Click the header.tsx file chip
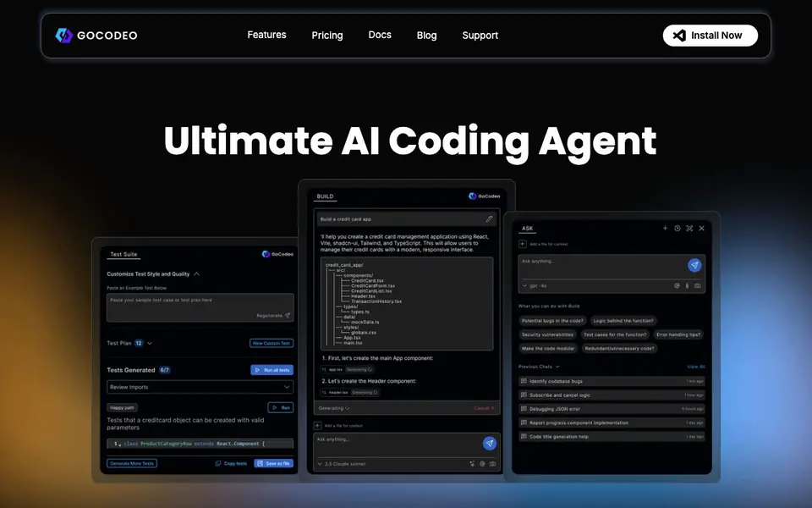 pyautogui.click(x=335, y=392)
